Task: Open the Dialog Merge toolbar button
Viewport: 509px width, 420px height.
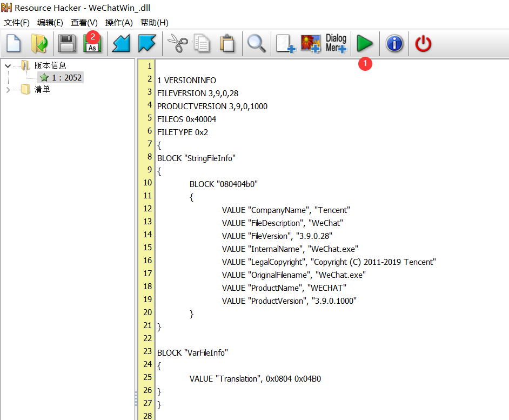Action: (x=336, y=43)
